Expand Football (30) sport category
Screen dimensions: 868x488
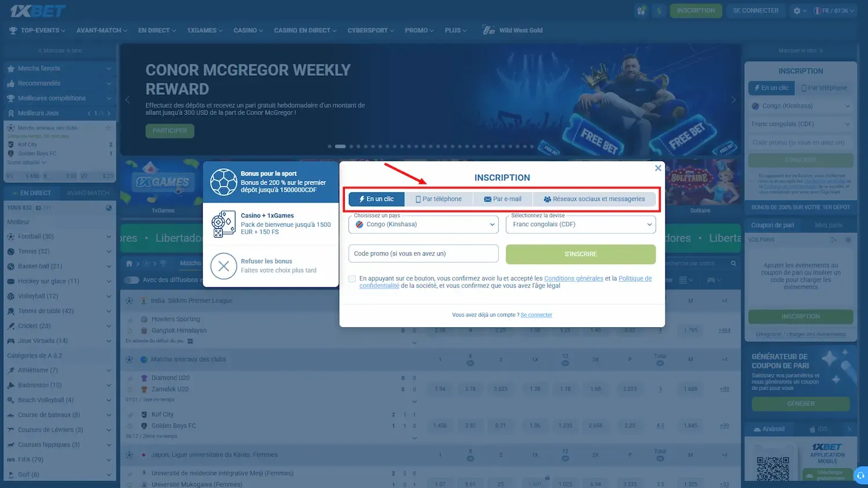coord(60,236)
